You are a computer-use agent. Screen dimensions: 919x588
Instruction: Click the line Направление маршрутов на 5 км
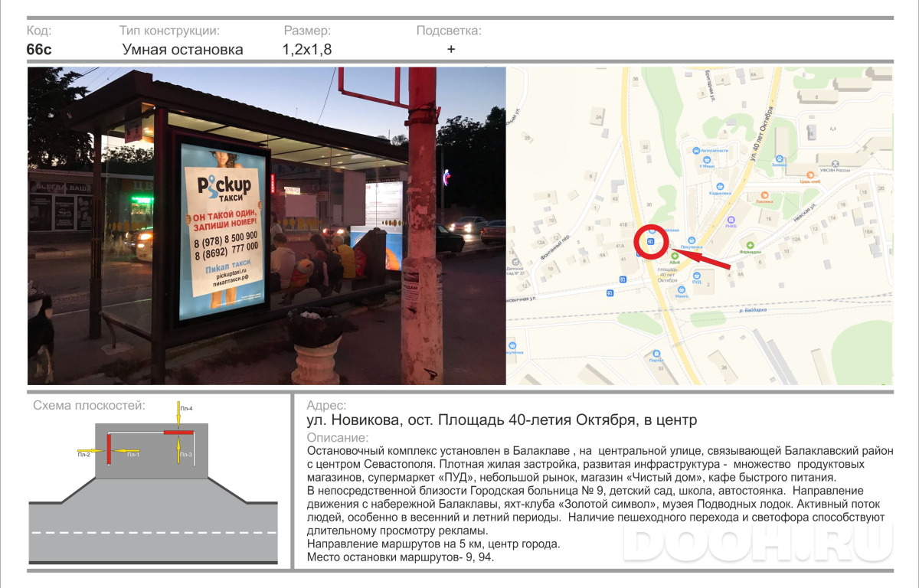(433, 544)
